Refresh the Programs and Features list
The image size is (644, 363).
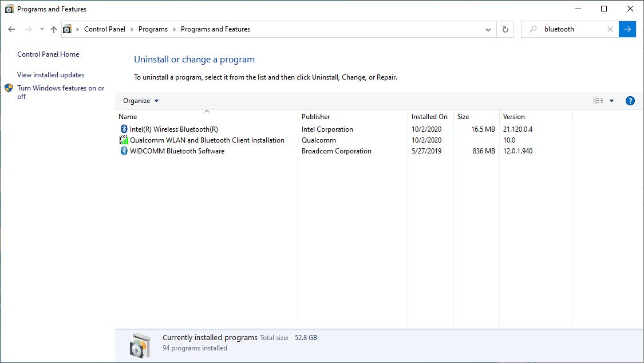tap(505, 30)
